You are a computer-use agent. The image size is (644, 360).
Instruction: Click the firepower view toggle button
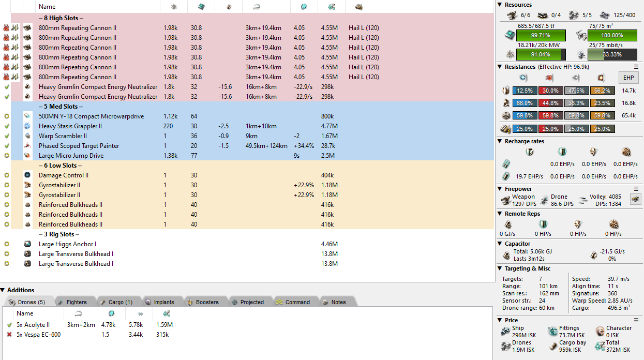click(634, 199)
